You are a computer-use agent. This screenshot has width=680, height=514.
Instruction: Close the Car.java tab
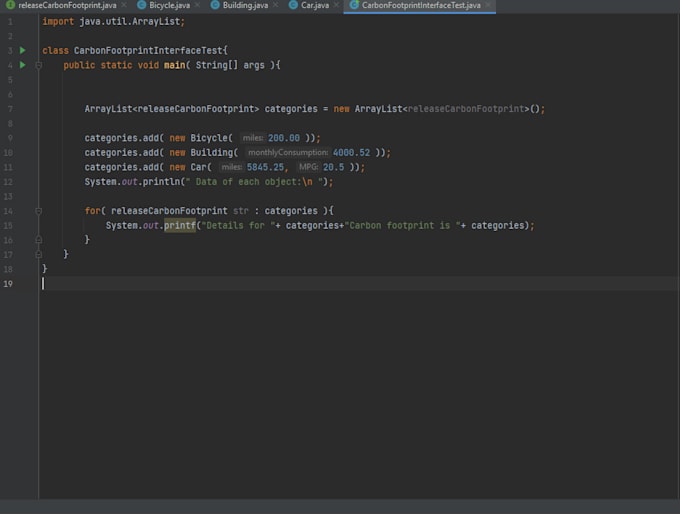click(x=337, y=5)
